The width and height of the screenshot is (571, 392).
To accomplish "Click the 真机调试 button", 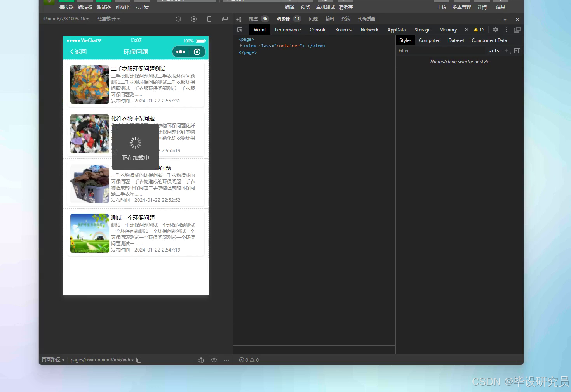I will tap(326, 7).
